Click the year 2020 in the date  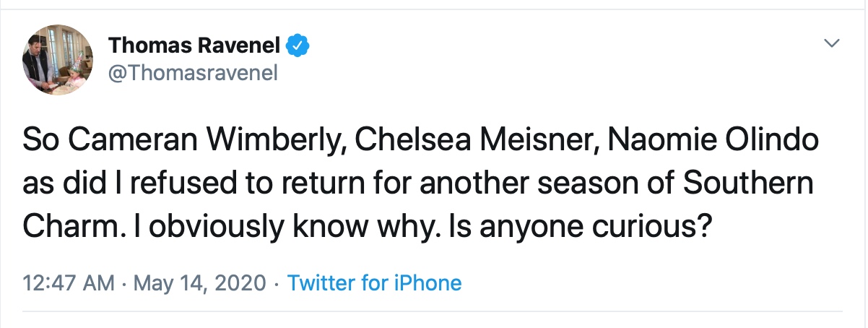(x=246, y=282)
